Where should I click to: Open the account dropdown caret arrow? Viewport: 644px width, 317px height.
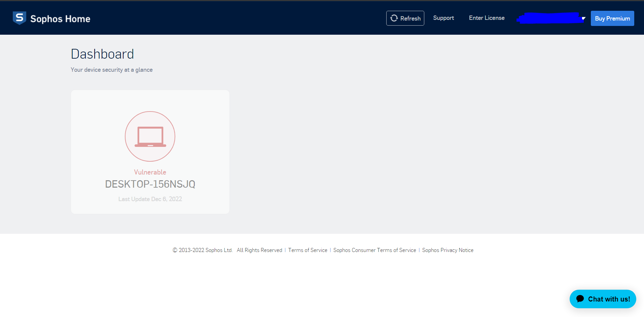(583, 18)
